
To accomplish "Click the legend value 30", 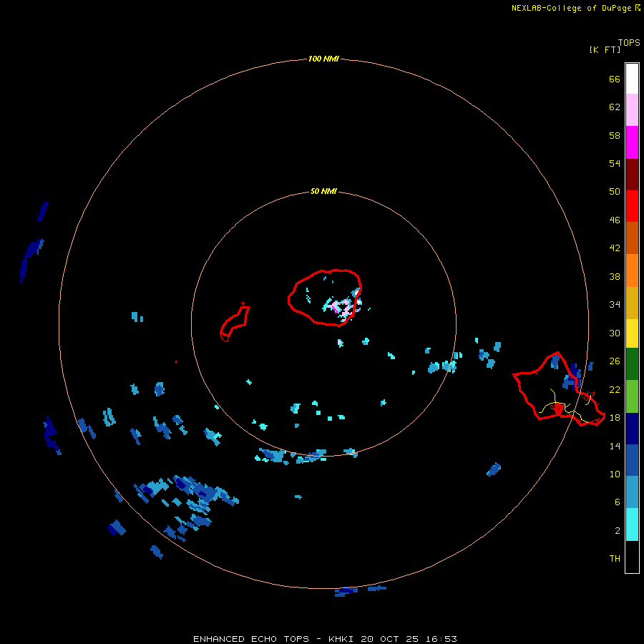I will point(615,333).
